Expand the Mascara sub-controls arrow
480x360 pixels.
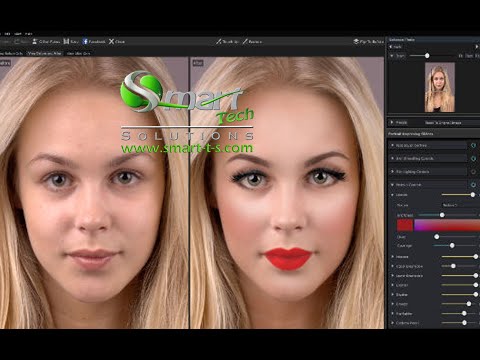(392, 257)
